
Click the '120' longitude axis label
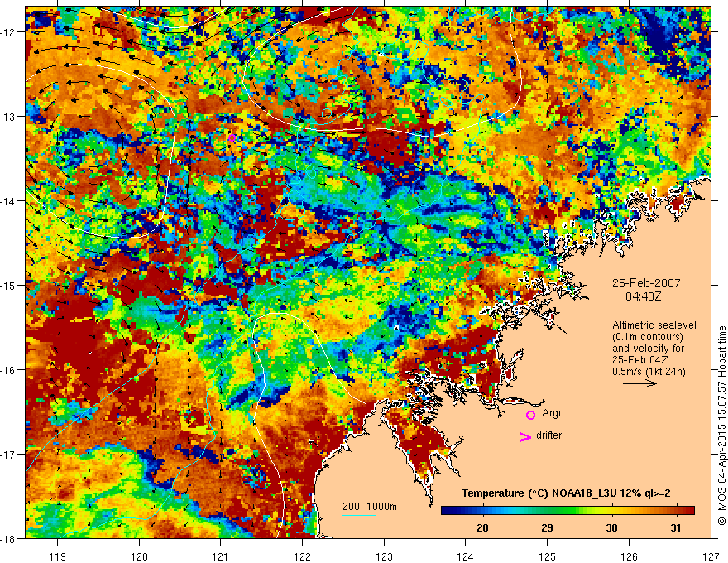click(x=139, y=556)
